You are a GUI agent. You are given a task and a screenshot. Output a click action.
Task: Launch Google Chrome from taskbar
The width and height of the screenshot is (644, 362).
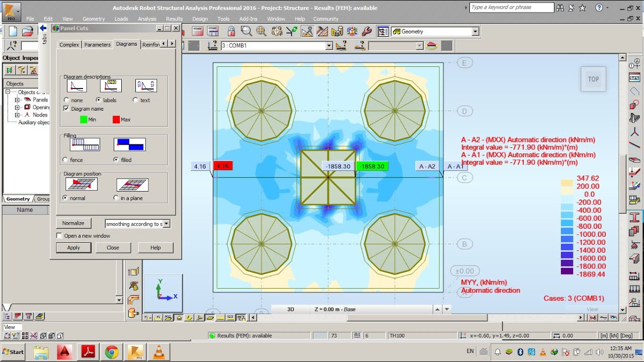pos(111,352)
